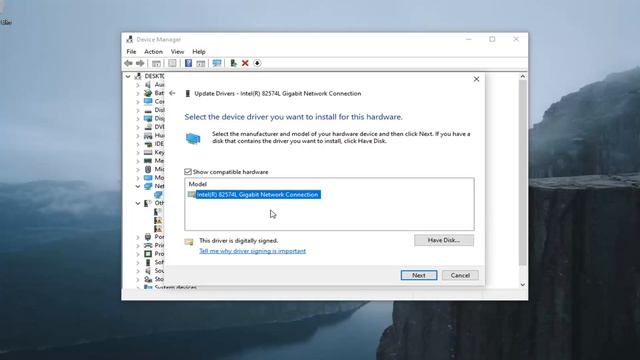The image size is (640, 360).
Task: Click the Device Manager vertical scrollbar thumb
Action: point(522,172)
